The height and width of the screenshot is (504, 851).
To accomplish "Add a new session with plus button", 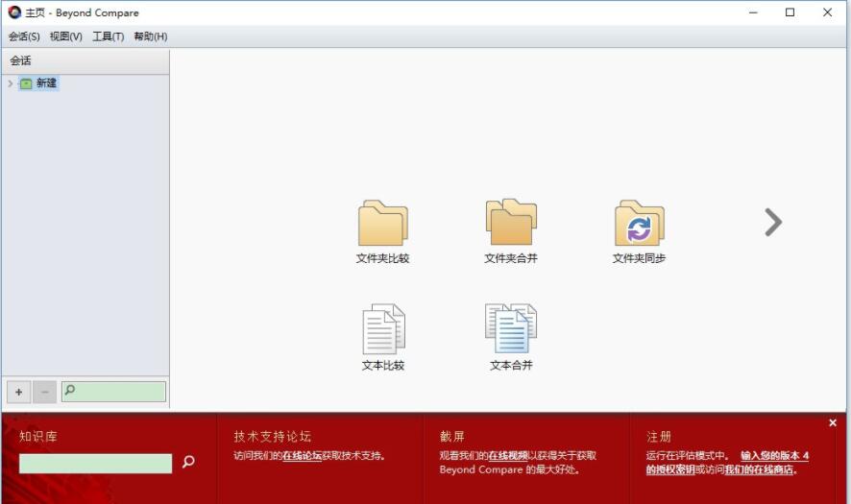I will pos(18,392).
